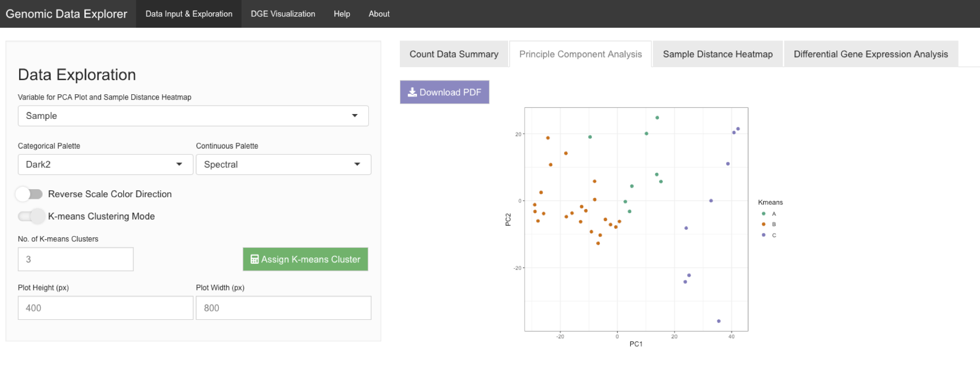Click the purple Kmeans C legend dot

tap(764, 235)
